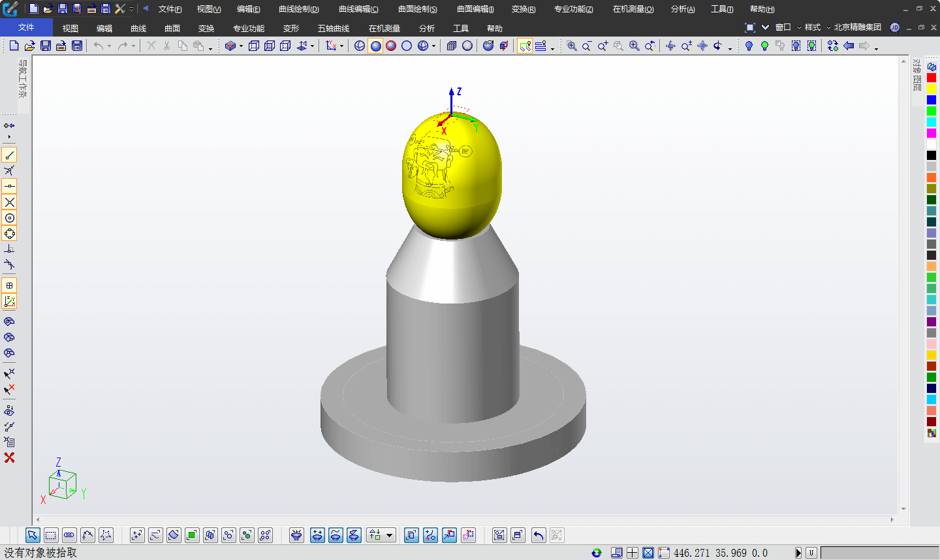
Task: Toggle the grid snap box in left toolbar
Action: tap(9, 285)
